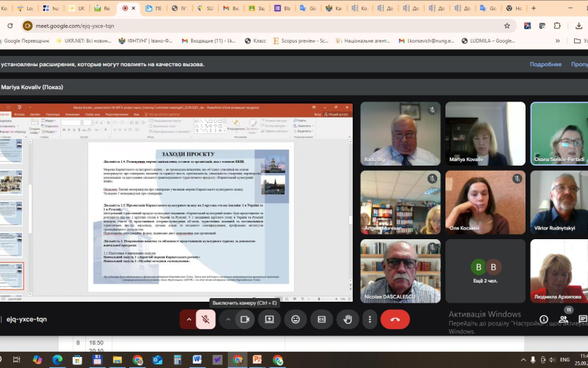Screen dimensions: 588x368
Task: Open the emoji reactions button
Action: pyautogui.click(x=295, y=319)
